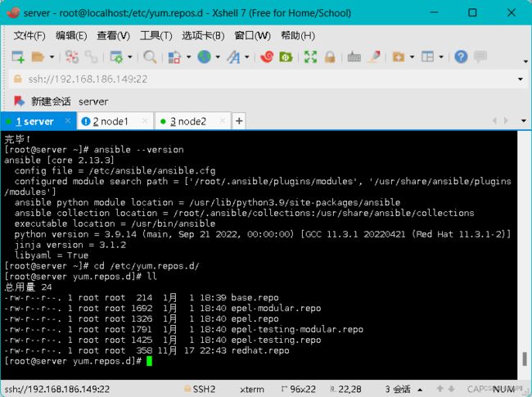Open the 选项卡(B) menu

(203, 36)
